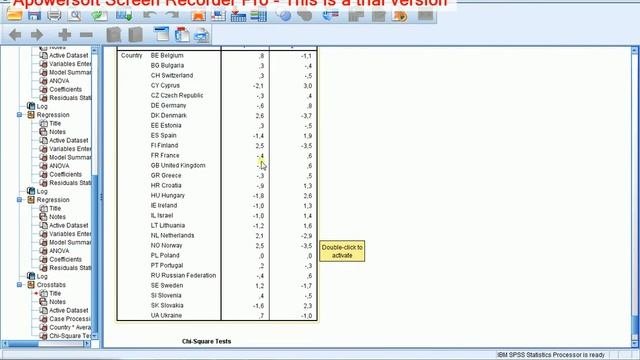Click left arrow of the outline horizontal scrollbar

(x=5, y=344)
